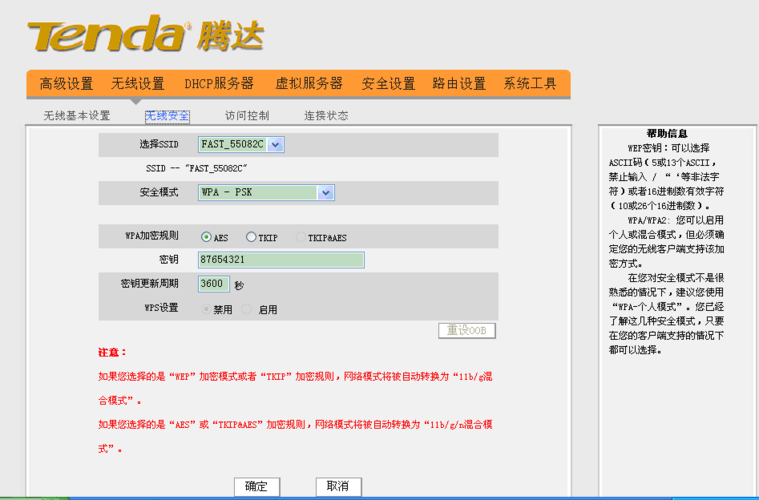Click the Tenda 腾达 logo
This screenshot has width=759, height=500.
click(x=146, y=34)
